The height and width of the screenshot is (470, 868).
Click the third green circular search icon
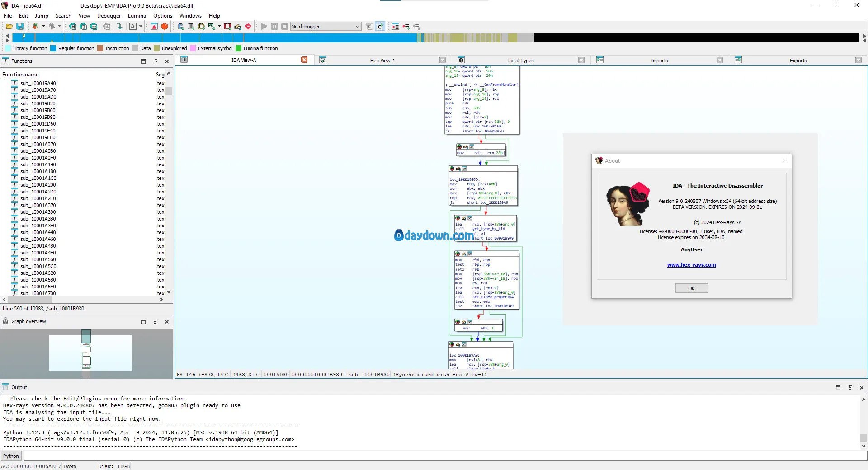click(94, 27)
